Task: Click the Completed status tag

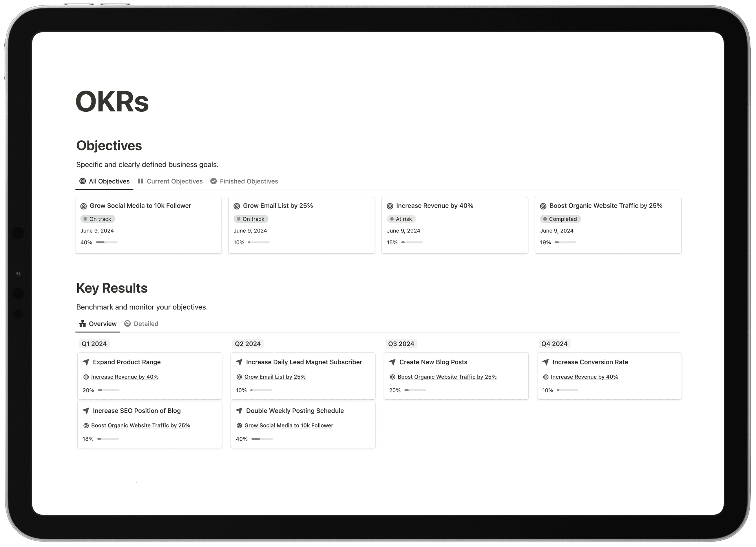Action: pyautogui.click(x=560, y=219)
